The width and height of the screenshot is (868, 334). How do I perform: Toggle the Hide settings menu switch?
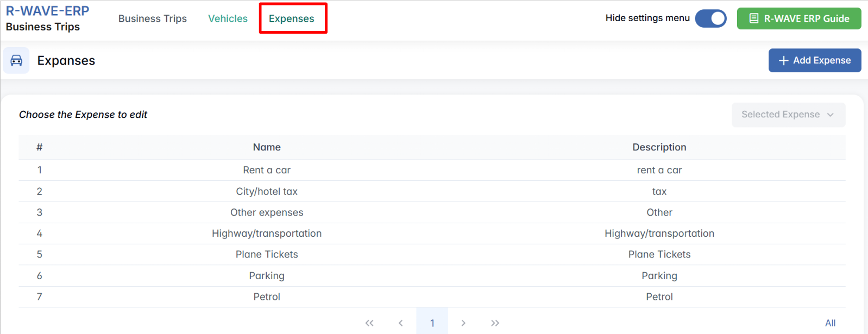click(710, 18)
